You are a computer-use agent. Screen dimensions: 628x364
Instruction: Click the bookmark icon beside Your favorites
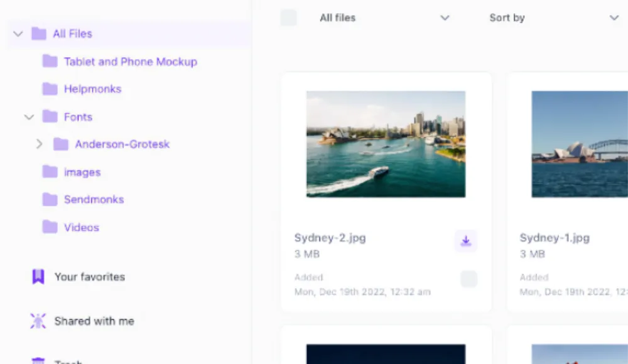point(38,277)
